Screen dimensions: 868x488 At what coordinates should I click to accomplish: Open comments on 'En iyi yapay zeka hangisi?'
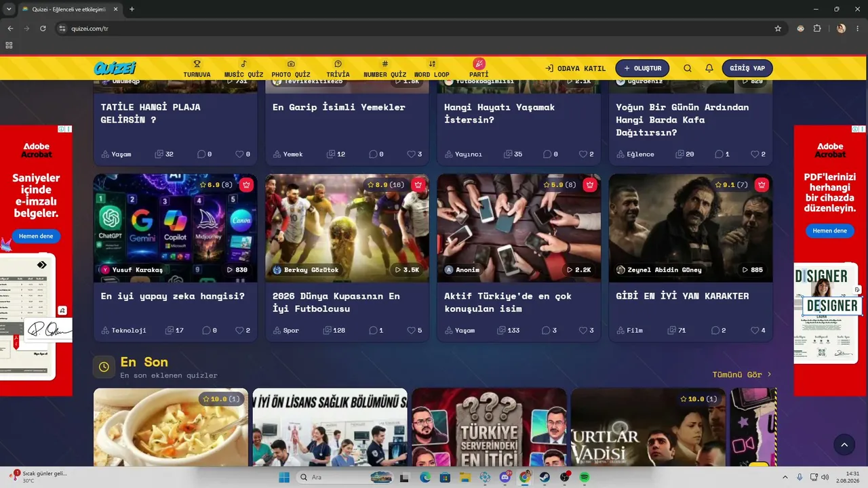point(210,331)
